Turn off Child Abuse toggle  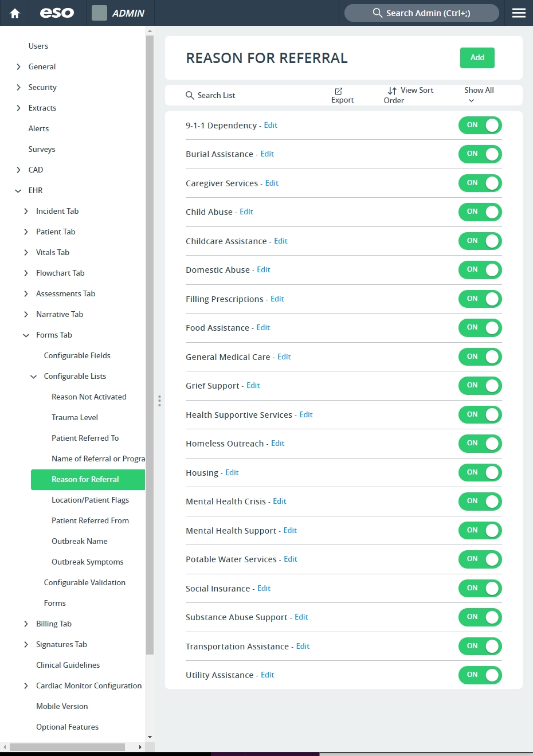[x=480, y=212]
